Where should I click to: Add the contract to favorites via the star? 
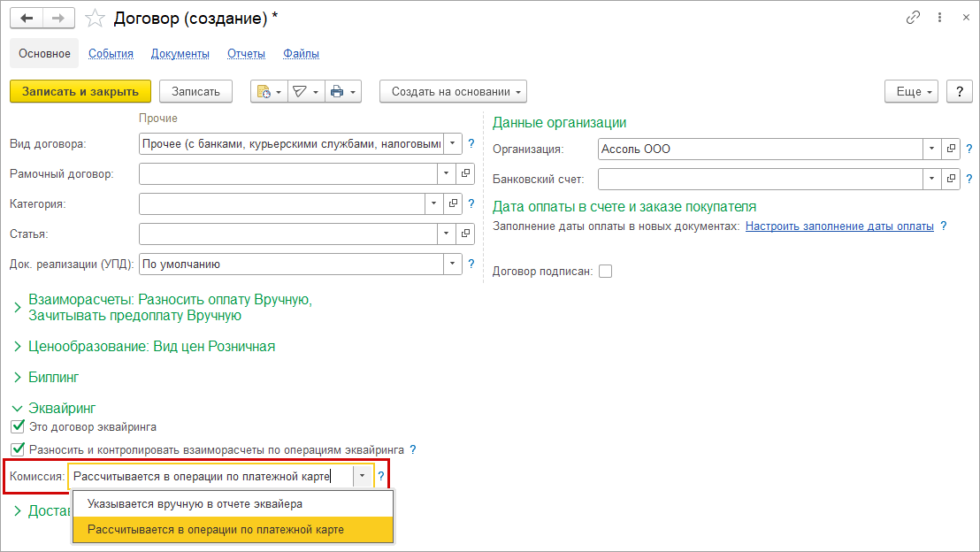pyautogui.click(x=96, y=19)
